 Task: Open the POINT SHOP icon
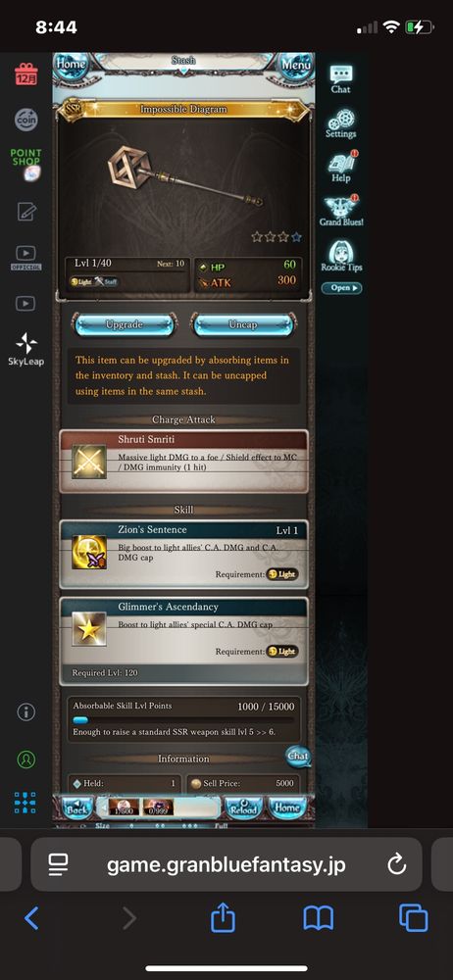pos(26,164)
